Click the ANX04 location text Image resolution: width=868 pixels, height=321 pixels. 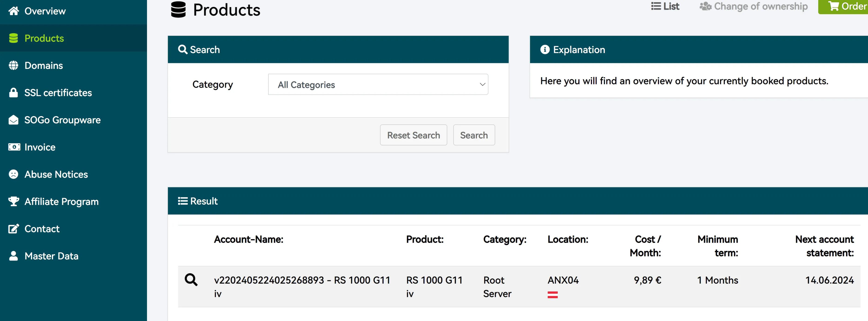[x=563, y=280]
